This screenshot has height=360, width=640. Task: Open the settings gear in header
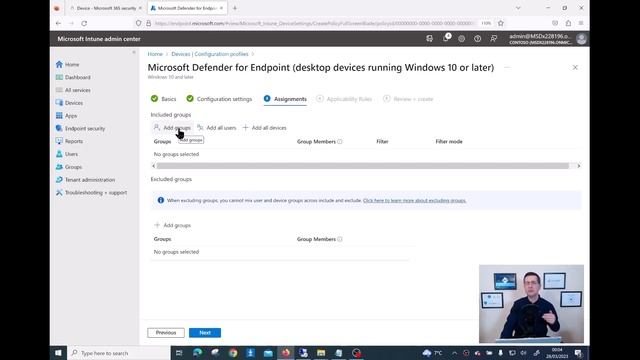(x=461, y=39)
